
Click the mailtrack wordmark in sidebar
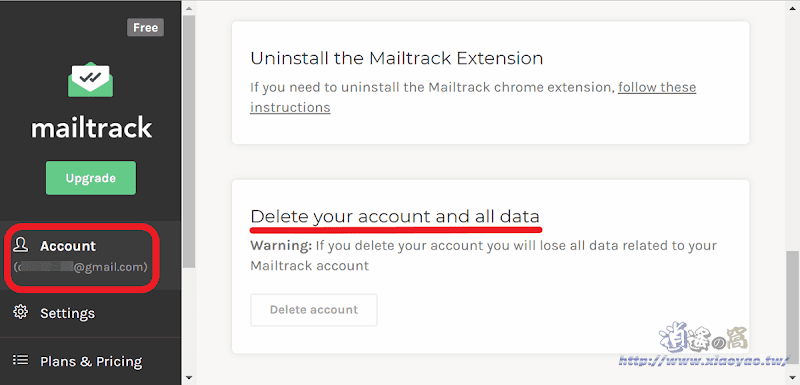click(91, 127)
